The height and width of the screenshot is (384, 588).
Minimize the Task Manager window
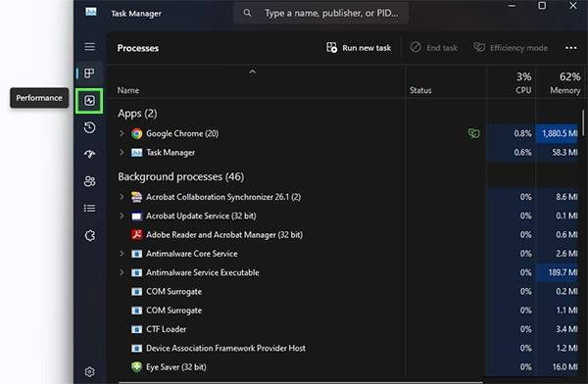point(512,6)
